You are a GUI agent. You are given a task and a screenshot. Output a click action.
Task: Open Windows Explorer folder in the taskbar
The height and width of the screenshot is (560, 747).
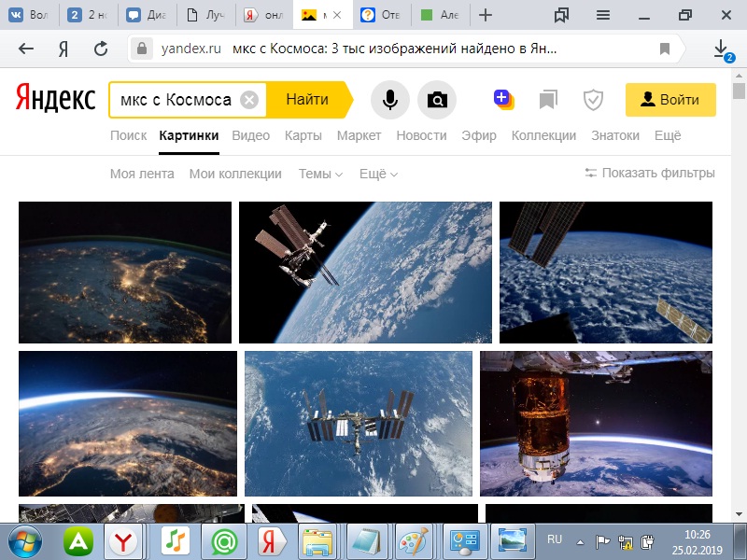[x=317, y=542]
